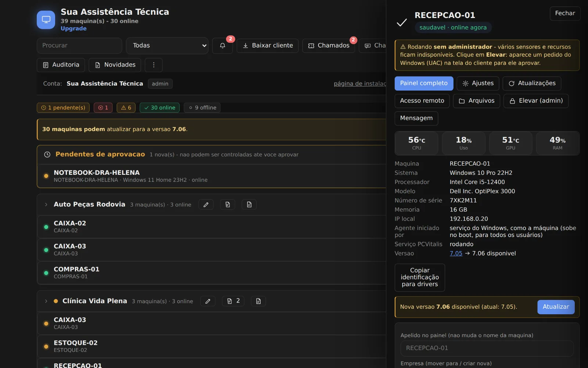Image resolution: width=588 pixels, height=368 pixels.
Task: Select NOTEBOOK-DRA-HELENA pending machine
Action: (x=211, y=176)
